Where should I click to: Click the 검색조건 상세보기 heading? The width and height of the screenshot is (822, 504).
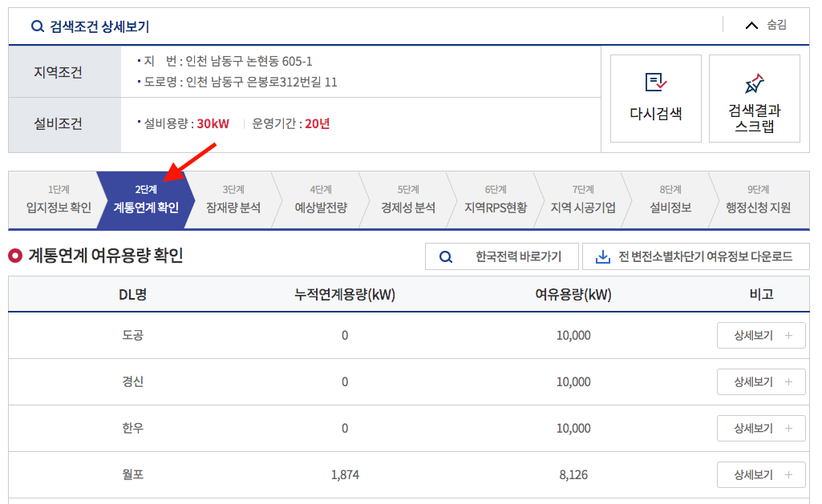(x=99, y=26)
